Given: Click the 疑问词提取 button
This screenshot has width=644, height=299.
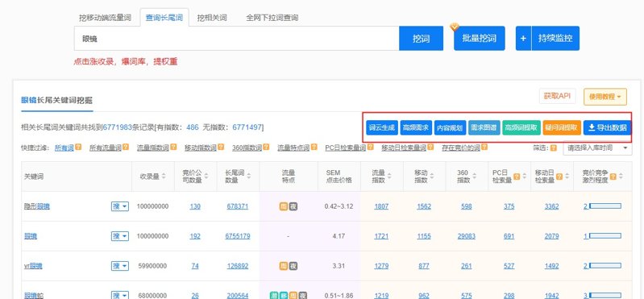Looking at the screenshot, I should click(x=562, y=127).
